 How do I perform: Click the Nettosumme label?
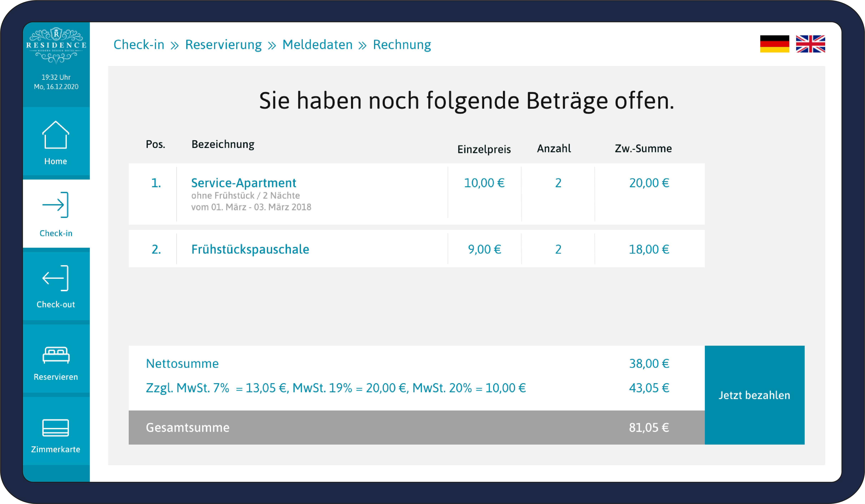182,363
